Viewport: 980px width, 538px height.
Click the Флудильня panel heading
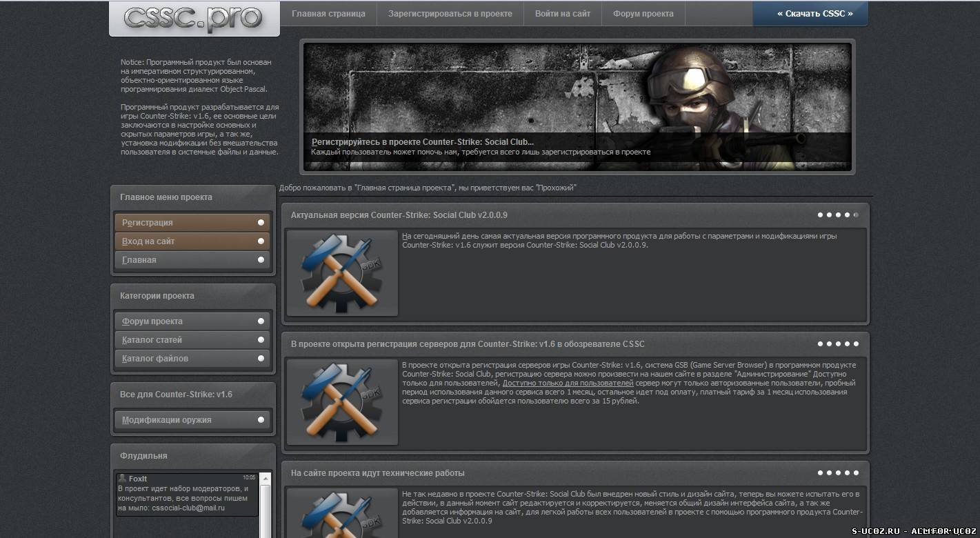tap(143, 456)
